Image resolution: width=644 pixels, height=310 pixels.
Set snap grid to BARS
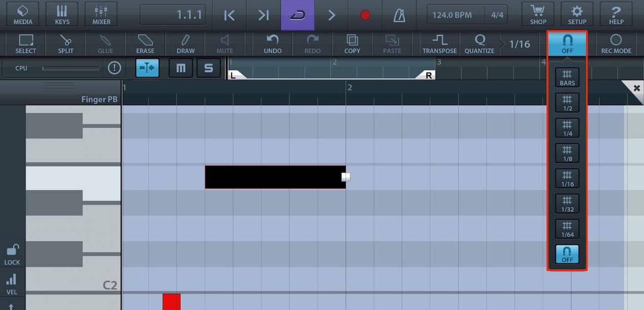click(x=567, y=78)
